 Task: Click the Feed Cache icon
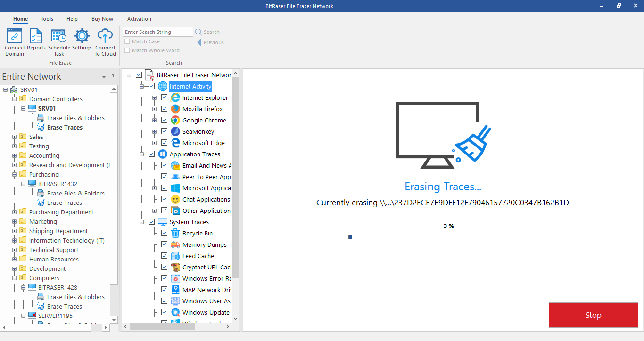[175, 256]
